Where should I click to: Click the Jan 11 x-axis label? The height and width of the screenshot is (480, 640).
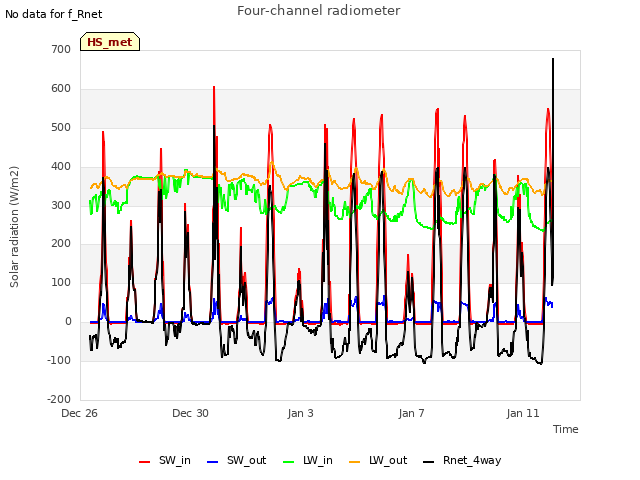523,413
